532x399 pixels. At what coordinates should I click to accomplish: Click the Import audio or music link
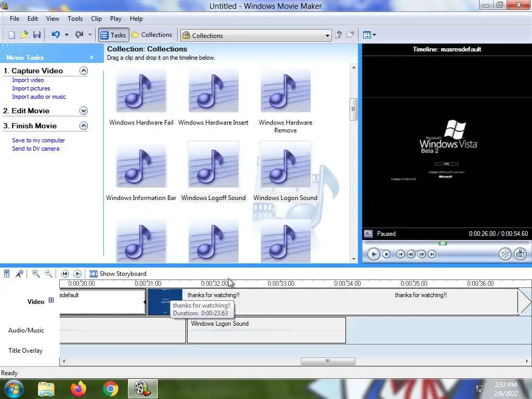(x=39, y=97)
